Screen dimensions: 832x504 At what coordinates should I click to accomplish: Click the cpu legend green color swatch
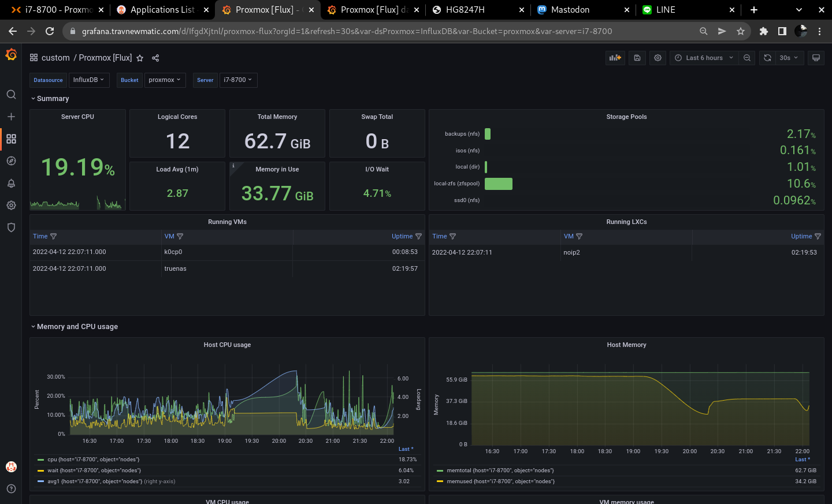[x=40, y=460]
